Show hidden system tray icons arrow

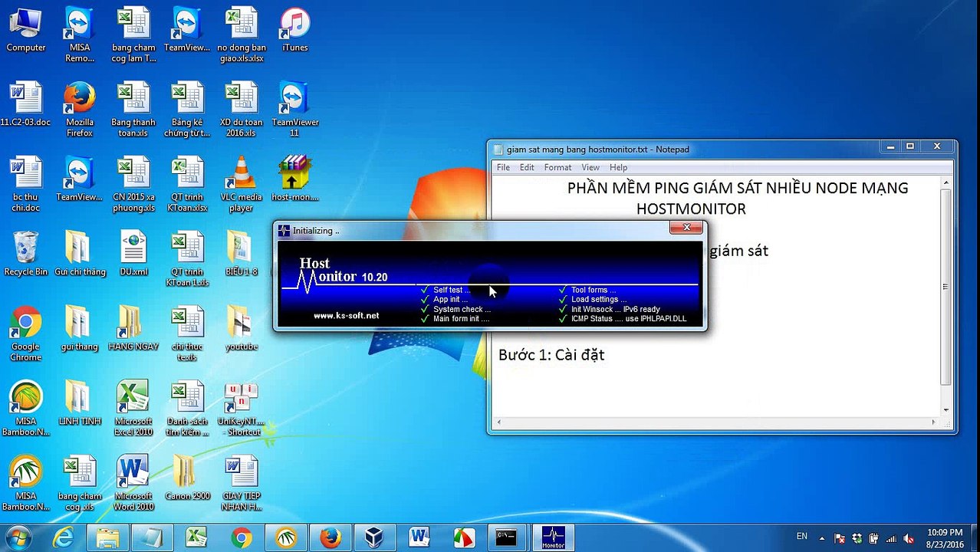tap(822, 537)
